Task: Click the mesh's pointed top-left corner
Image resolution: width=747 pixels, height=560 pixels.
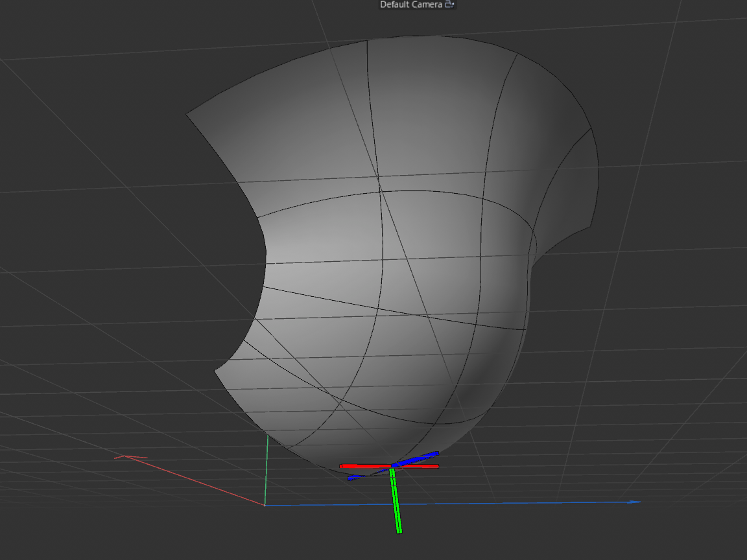Action: [x=187, y=115]
